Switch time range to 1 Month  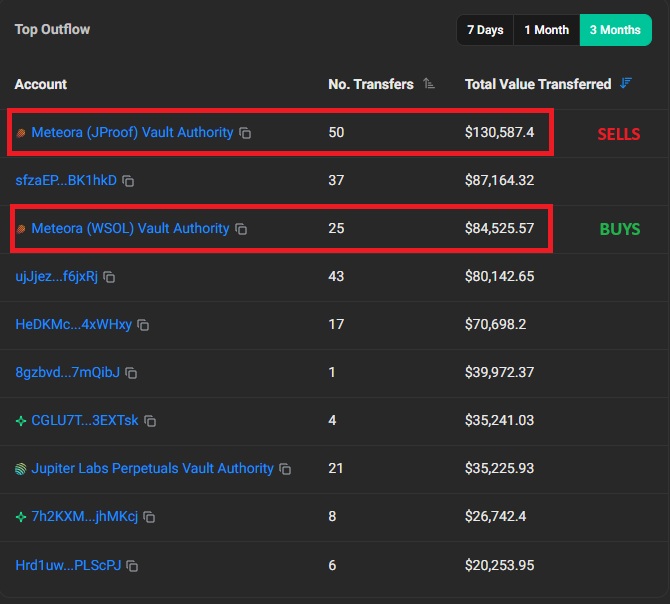click(547, 30)
